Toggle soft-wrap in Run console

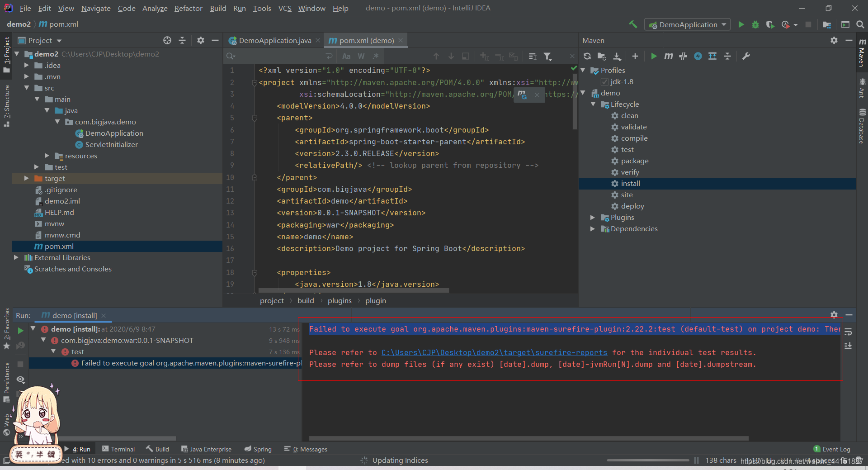point(849,332)
